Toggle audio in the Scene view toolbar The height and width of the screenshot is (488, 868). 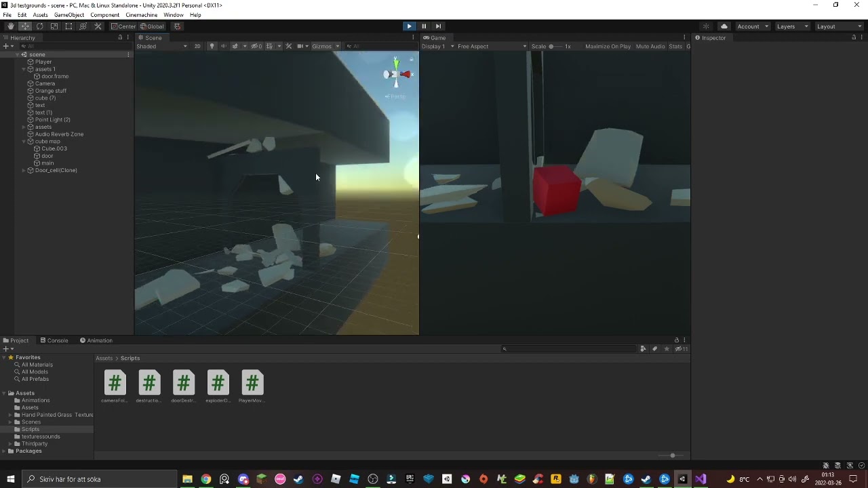224,46
